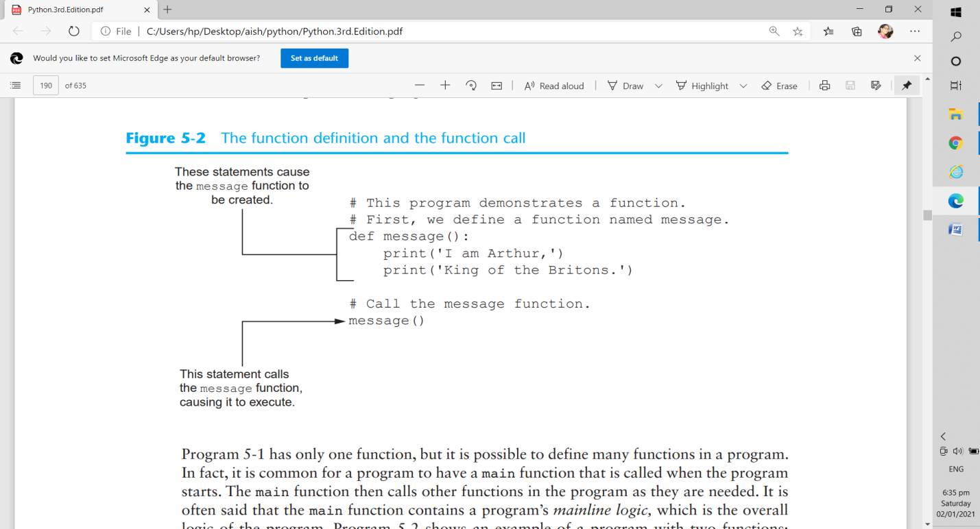Click the "# Call the message function." comment
980x529 pixels.
(x=469, y=304)
